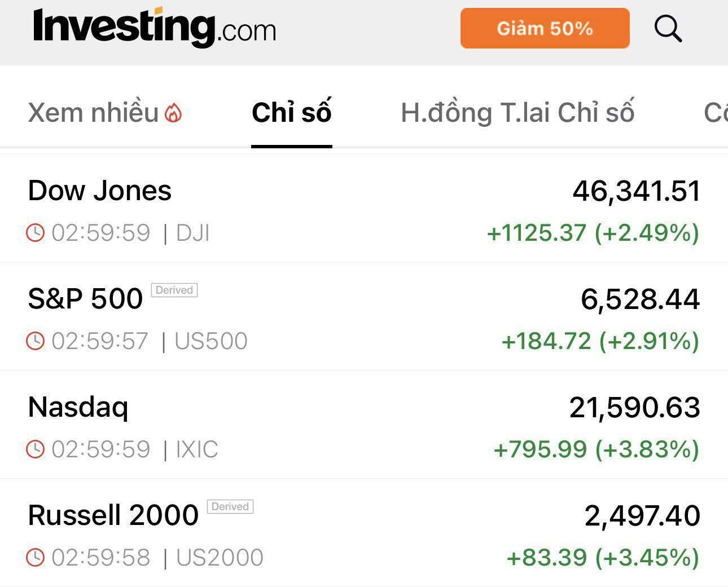The height and width of the screenshot is (587, 728).
Task: Open the H.đồng T.lai Chỉ số tab
Action: [518, 113]
